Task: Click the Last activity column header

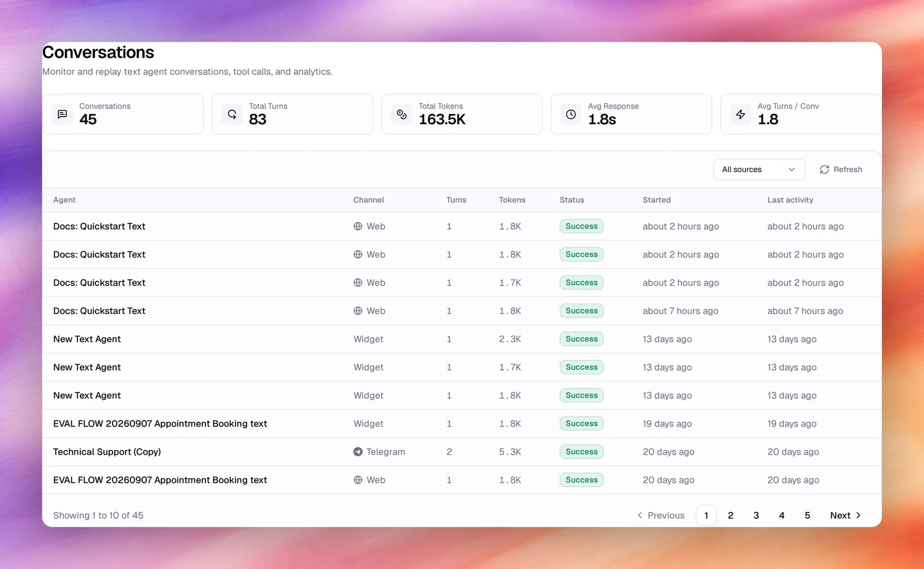Action: tap(790, 200)
